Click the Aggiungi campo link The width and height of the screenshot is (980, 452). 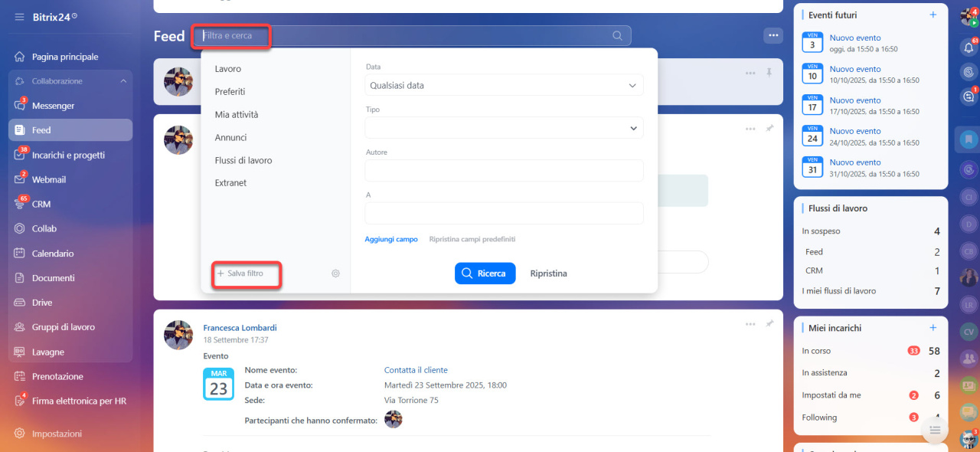(391, 239)
